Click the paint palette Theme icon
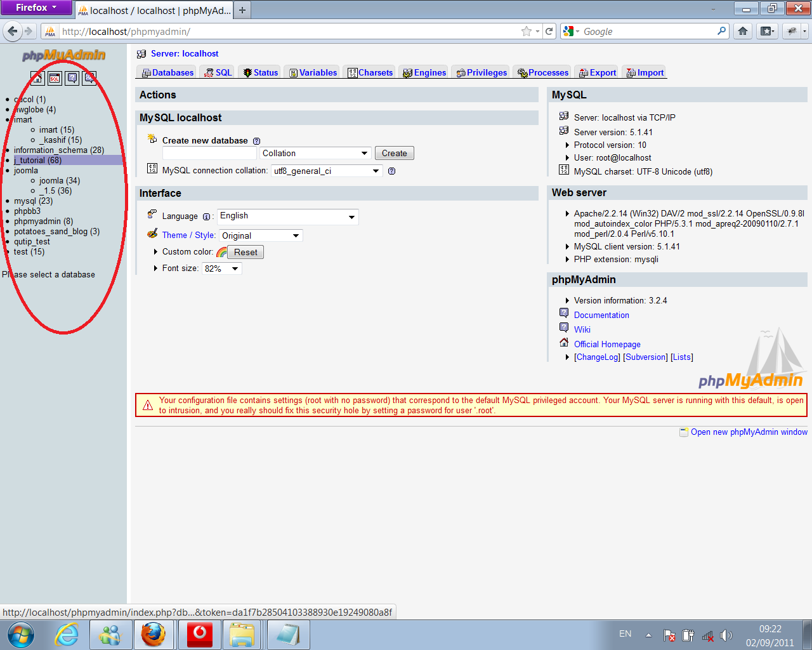This screenshot has width=812, height=650. pyautogui.click(x=152, y=234)
